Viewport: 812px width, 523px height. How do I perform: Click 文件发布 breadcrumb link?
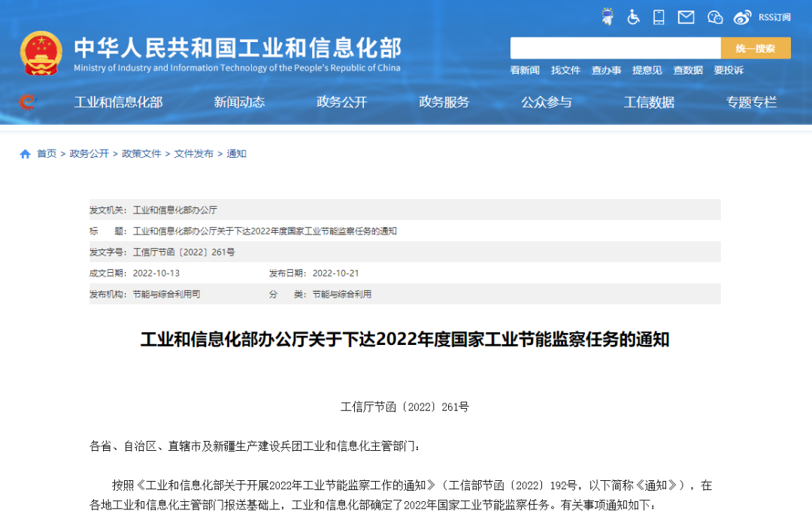tap(194, 154)
